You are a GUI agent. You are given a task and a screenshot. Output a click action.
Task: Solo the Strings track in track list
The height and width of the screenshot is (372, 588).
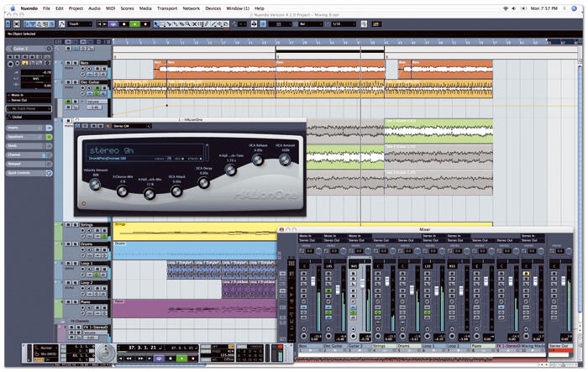tap(74, 224)
